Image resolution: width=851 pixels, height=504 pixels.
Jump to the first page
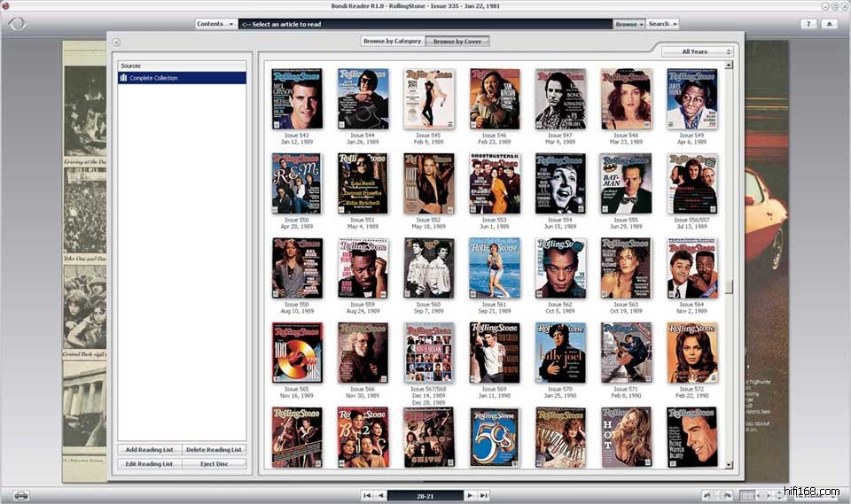pos(367,495)
